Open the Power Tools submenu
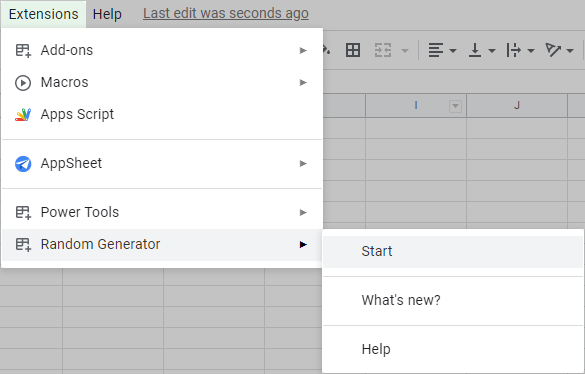The width and height of the screenshot is (585, 374). [x=162, y=212]
